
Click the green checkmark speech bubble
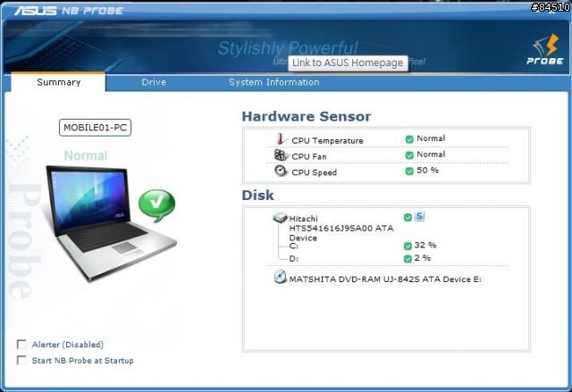pyautogui.click(x=157, y=205)
